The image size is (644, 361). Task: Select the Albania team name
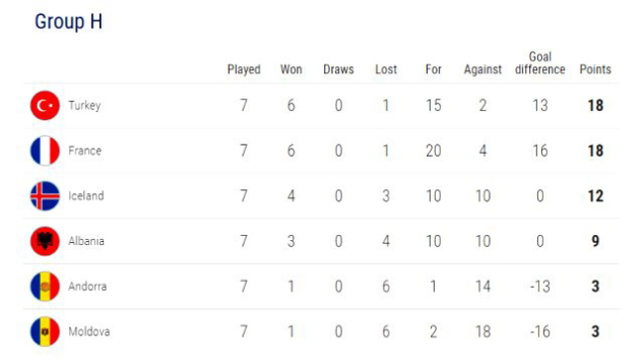(86, 241)
